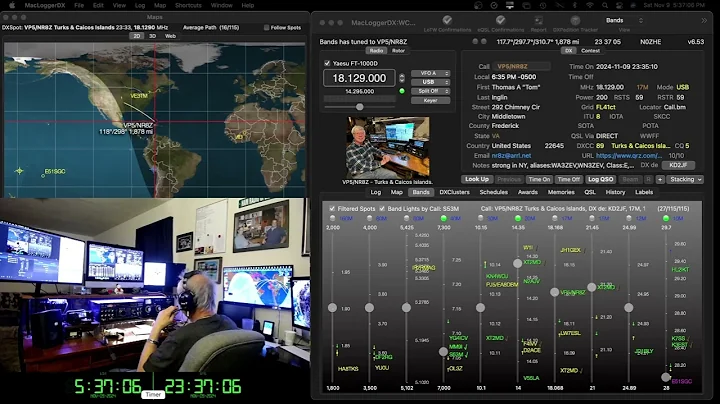Open the History tab
Screen dimensions: 720x404
[x=615, y=192]
